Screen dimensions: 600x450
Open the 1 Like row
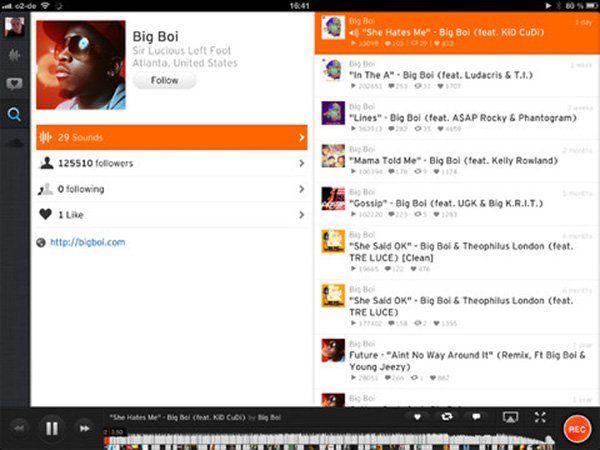[x=172, y=215]
